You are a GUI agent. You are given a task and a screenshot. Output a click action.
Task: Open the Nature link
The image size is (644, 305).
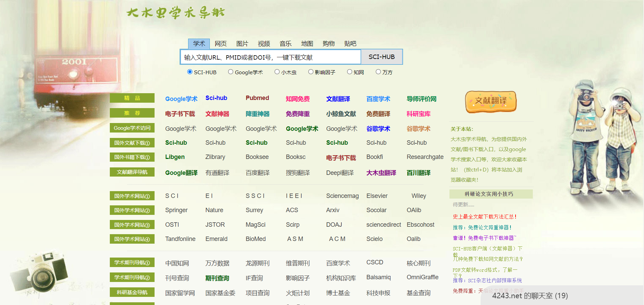click(214, 210)
